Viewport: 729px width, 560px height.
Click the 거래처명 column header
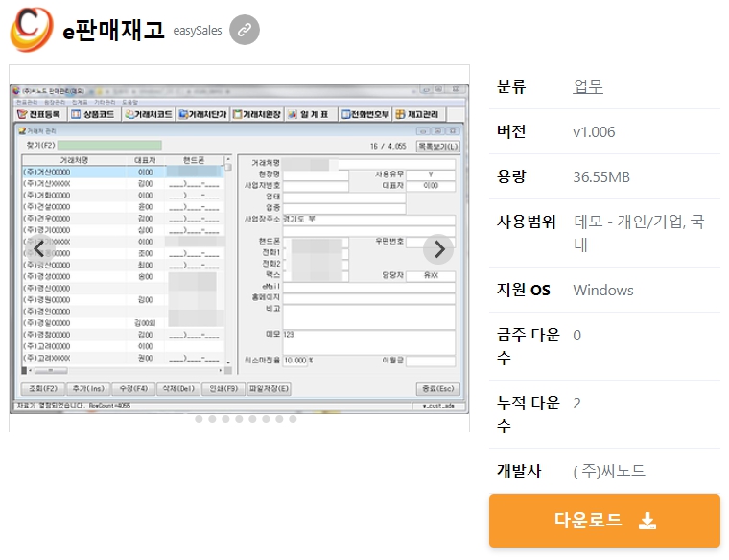point(75,160)
